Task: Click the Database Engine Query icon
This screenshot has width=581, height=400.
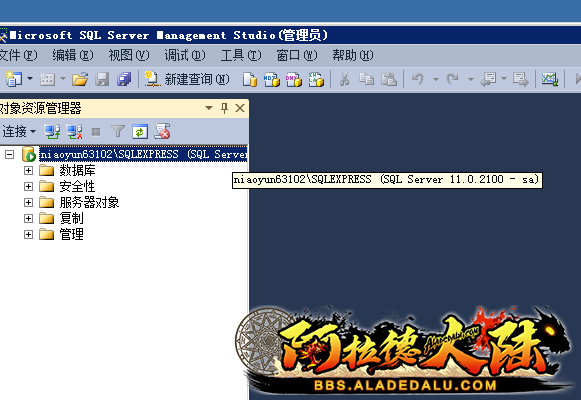Action: 250,79
